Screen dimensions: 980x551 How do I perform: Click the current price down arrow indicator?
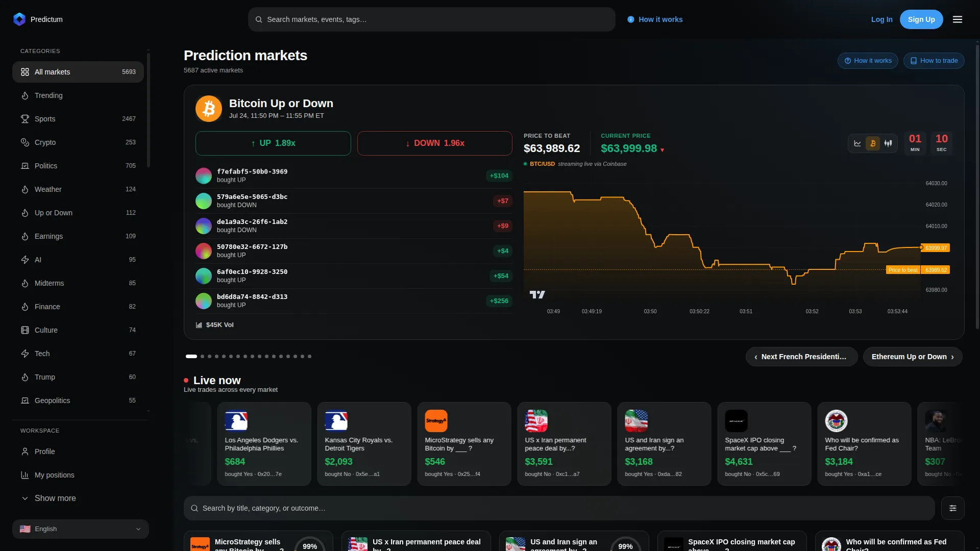pos(663,150)
